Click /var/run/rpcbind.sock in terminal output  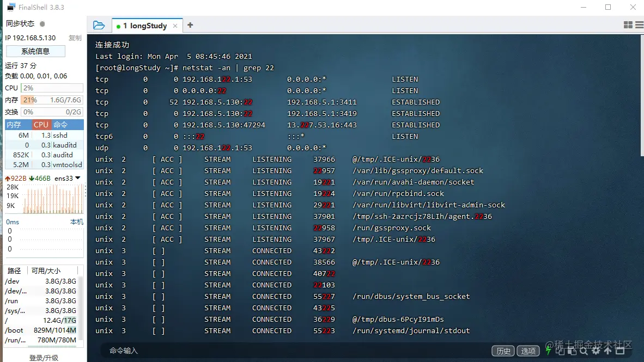pos(398,193)
